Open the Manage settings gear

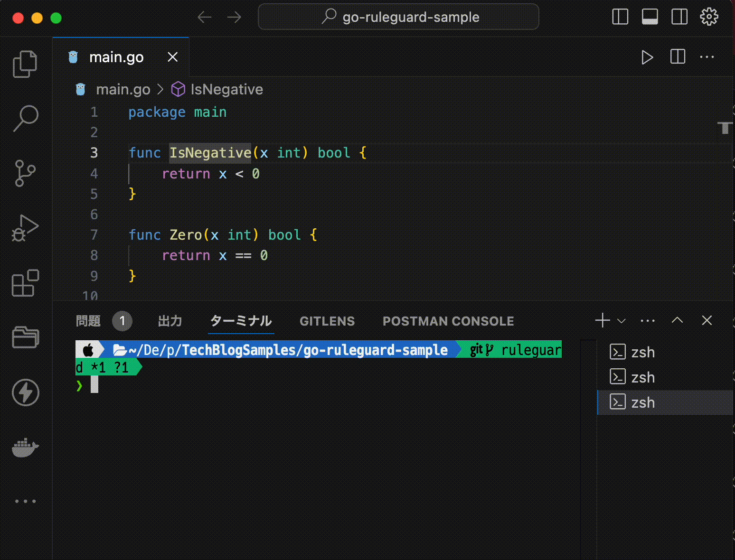pyautogui.click(x=709, y=17)
